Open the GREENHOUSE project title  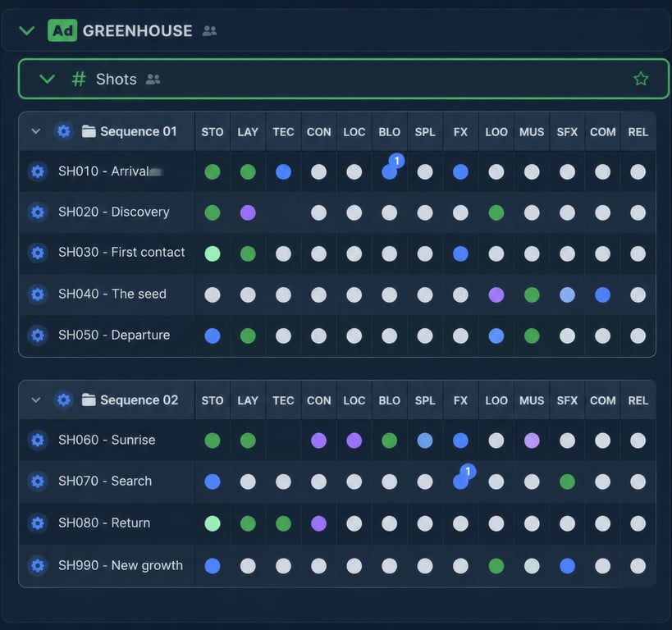coord(137,31)
